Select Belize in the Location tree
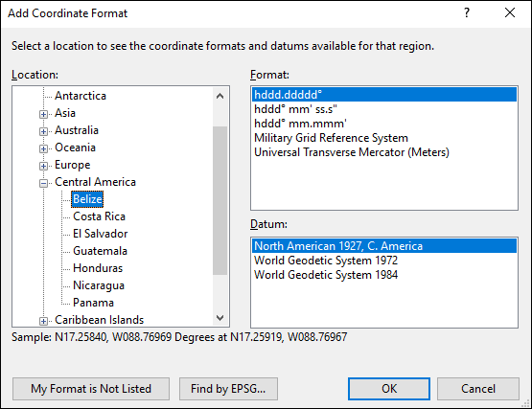Image resolution: width=532 pixels, height=409 pixels. pyautogui.click(x=87, y=199)
